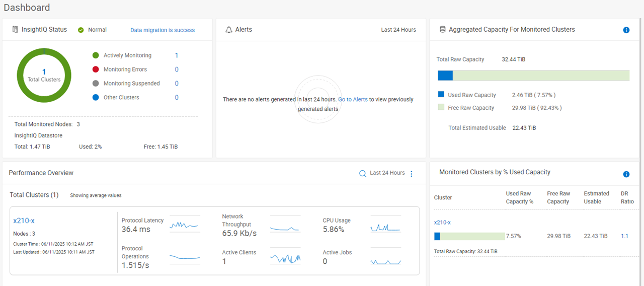Open the three-dot menu in Performance Overview
The height and width of the screenshot is (286, 644).
point(412,174)
